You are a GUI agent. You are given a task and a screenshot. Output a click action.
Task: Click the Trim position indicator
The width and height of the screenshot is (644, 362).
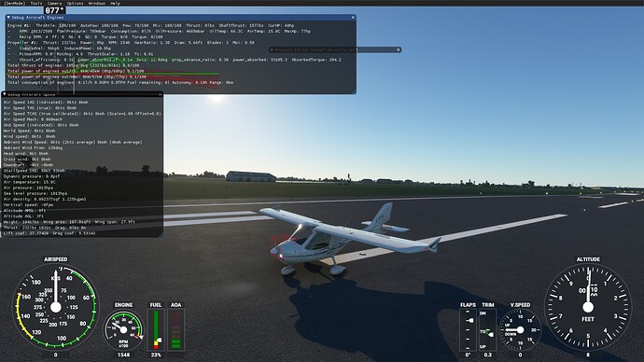pos(487,330)
